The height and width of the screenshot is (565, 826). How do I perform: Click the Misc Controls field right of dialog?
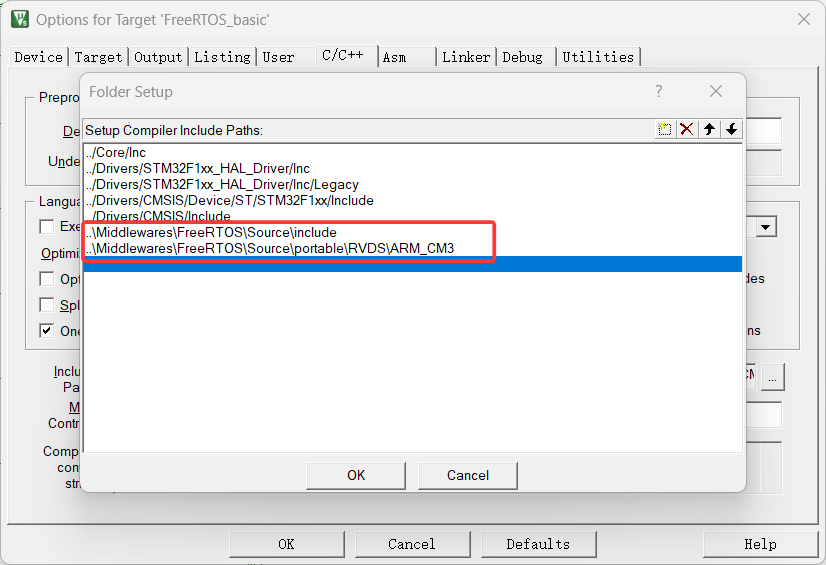(x=764, y=415)
